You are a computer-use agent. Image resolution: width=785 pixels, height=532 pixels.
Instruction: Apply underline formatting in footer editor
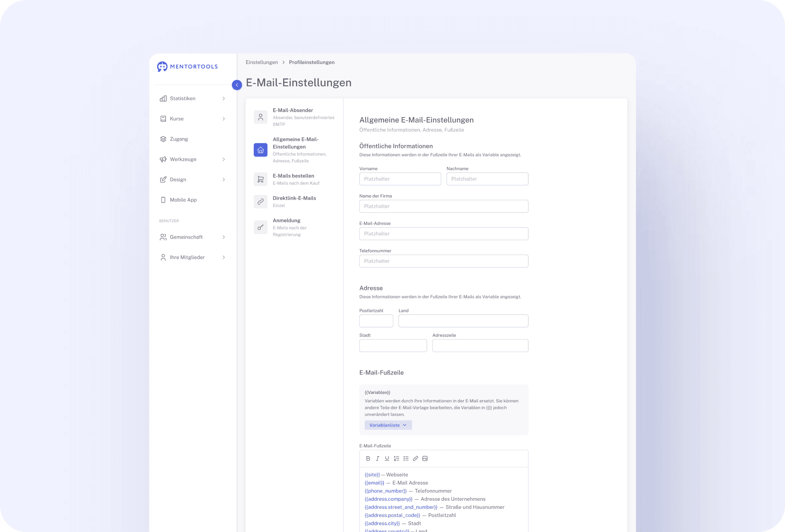coord(387,459)
